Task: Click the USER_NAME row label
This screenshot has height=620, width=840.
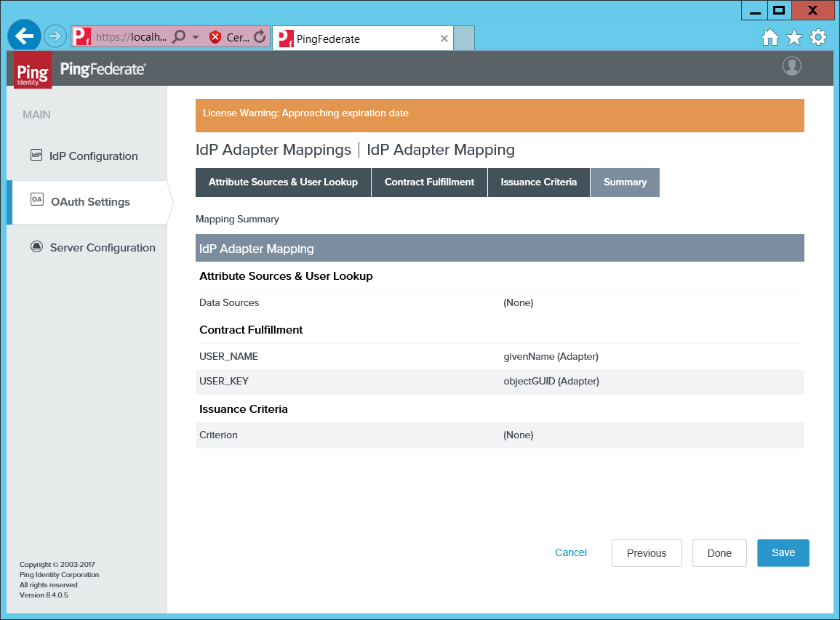Action: [x=229, y=356]
